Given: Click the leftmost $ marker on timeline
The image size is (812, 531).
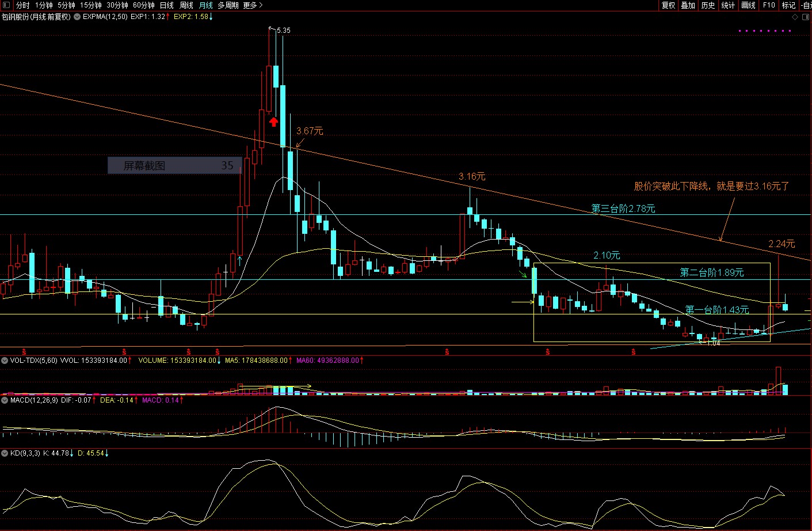Looking at the screenshot, I should [x=24, y=351].
